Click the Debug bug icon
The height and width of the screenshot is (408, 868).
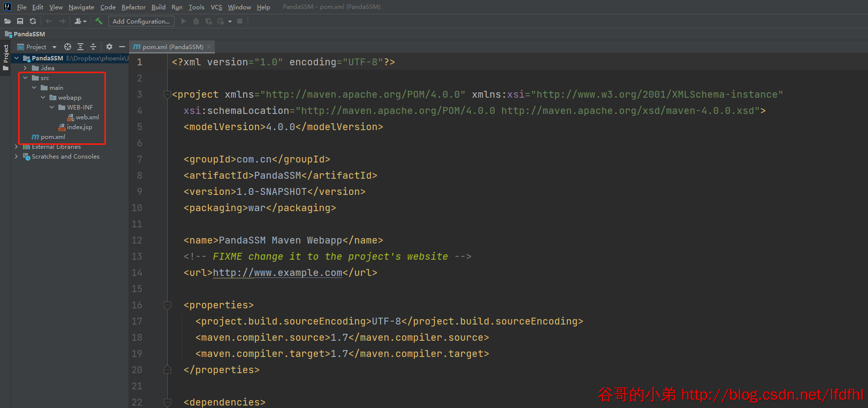[196, 21]
